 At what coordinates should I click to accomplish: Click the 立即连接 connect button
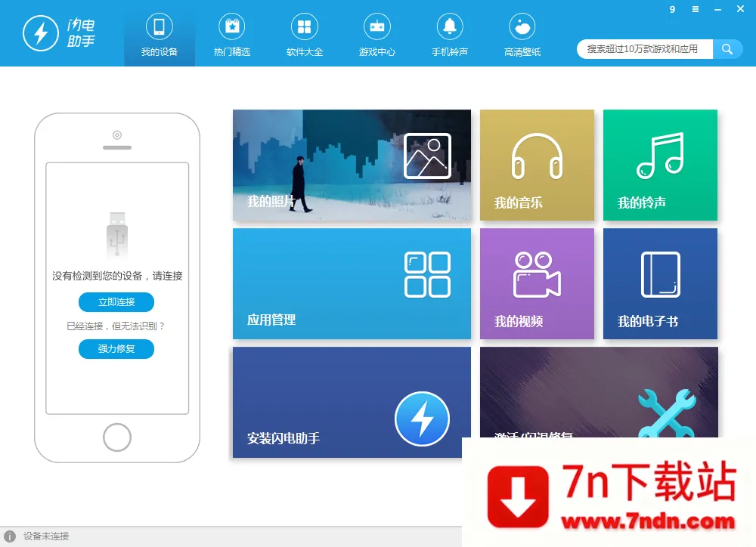(x=116, y=301)
